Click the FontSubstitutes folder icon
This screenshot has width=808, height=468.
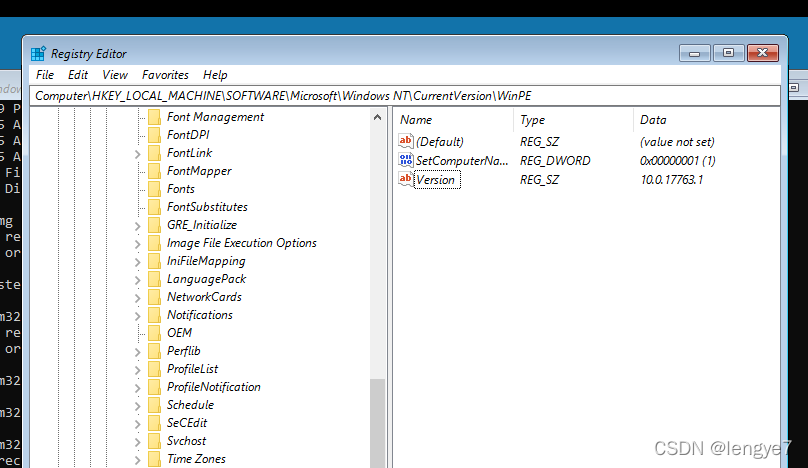tap(154, 207)
